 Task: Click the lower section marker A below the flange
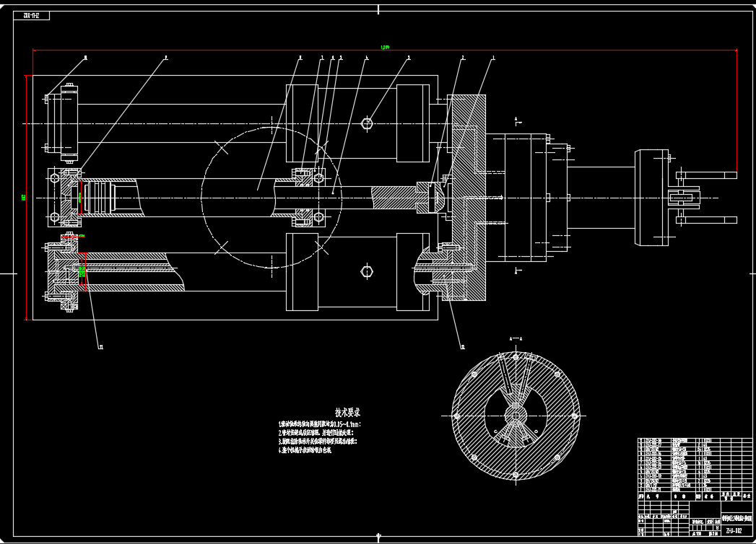click(x=516, y=272)
